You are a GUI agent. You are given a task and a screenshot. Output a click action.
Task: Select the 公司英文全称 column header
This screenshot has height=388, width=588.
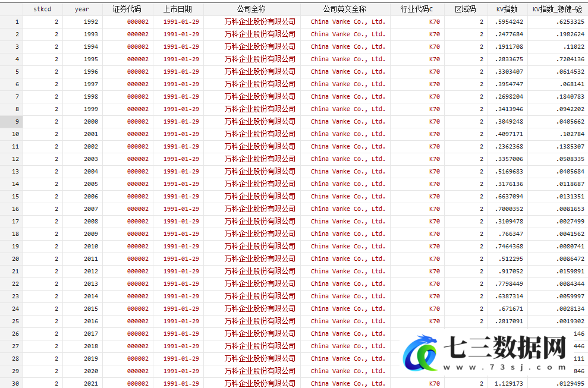click(x=345, y=9)
